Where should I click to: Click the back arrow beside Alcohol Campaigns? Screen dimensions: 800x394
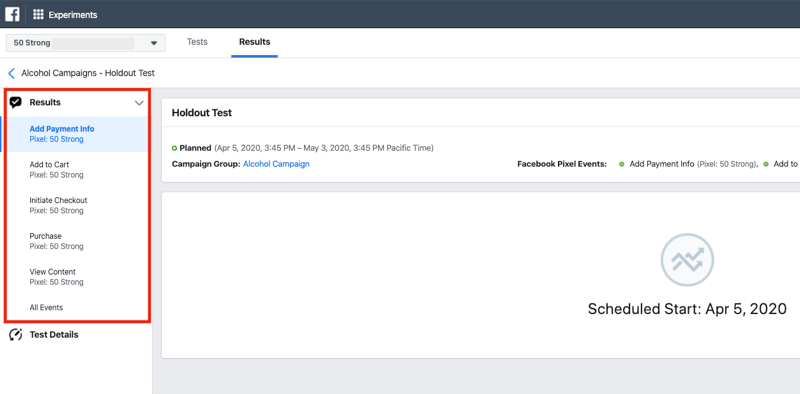coord(11,73)
